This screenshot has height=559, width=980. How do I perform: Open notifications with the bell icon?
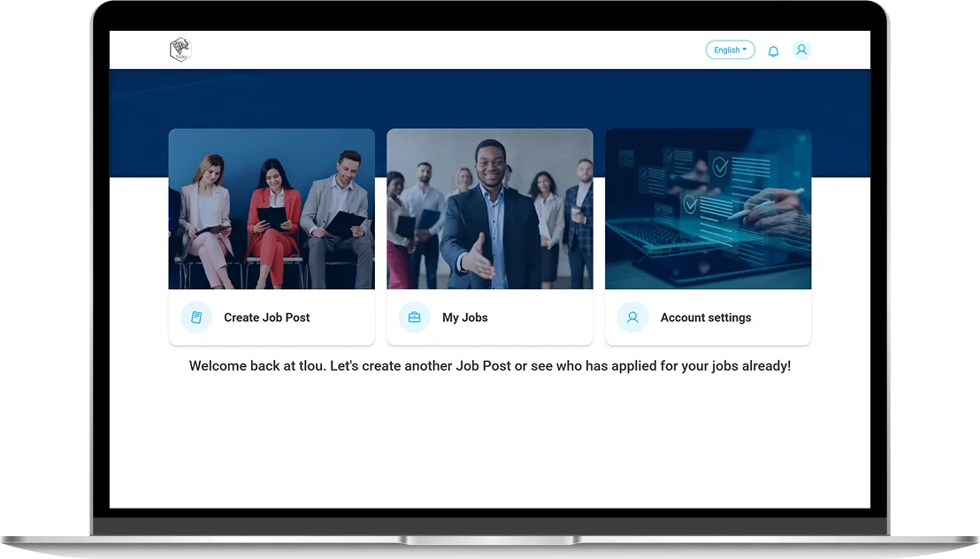(773, 51)
